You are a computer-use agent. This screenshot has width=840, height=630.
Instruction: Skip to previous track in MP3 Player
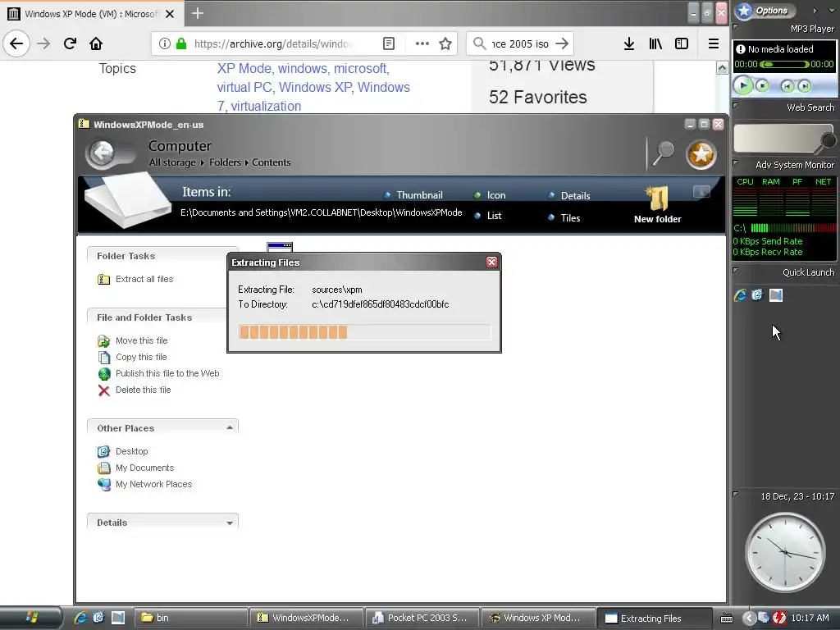pyautogui.click(x=787, y=85)
